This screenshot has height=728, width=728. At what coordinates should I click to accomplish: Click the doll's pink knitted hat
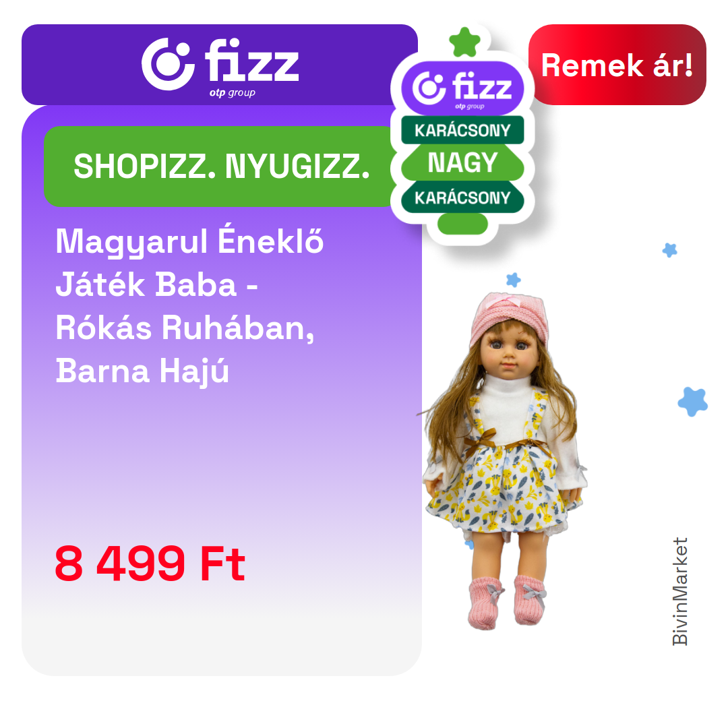pos(509,317)
